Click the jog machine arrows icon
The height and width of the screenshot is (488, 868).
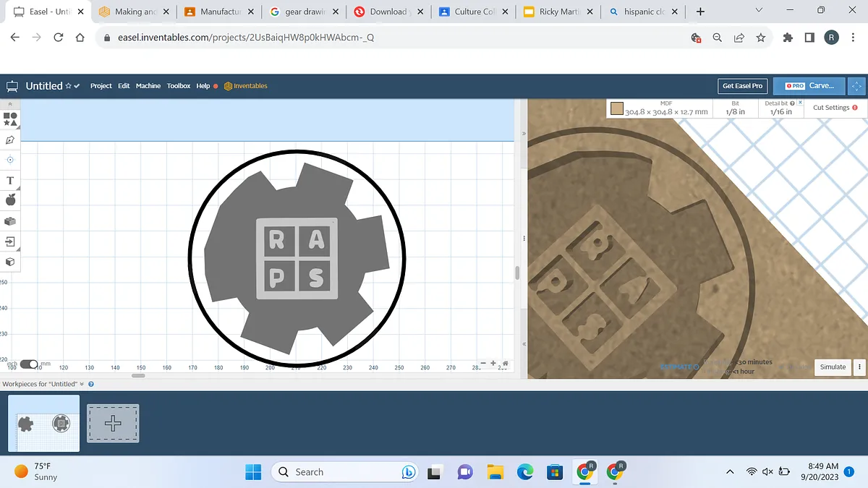[856, 85]
